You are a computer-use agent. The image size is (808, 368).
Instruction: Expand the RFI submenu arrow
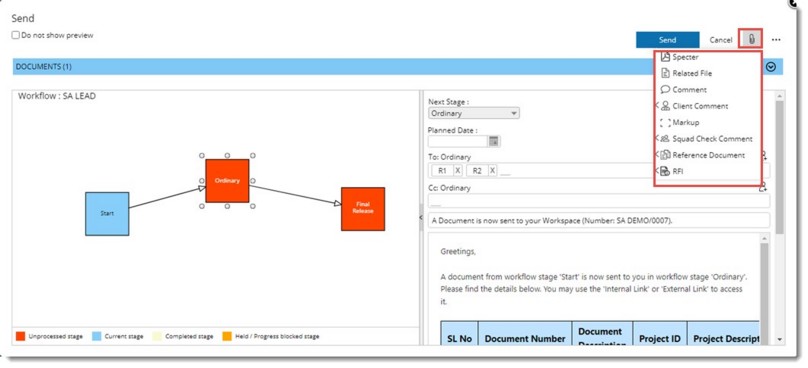[657, 171]
